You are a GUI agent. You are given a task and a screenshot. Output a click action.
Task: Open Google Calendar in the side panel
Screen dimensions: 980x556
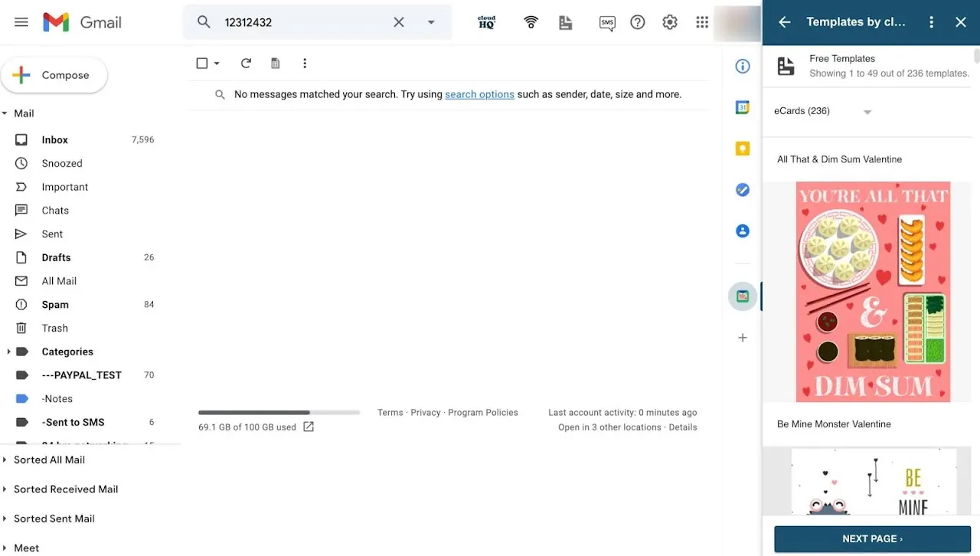coord(742,107)
